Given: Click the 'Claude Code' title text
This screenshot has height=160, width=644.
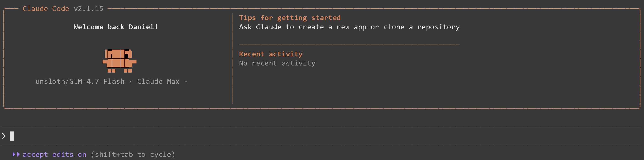Looking at the screenshot, I should coord(46,9).
